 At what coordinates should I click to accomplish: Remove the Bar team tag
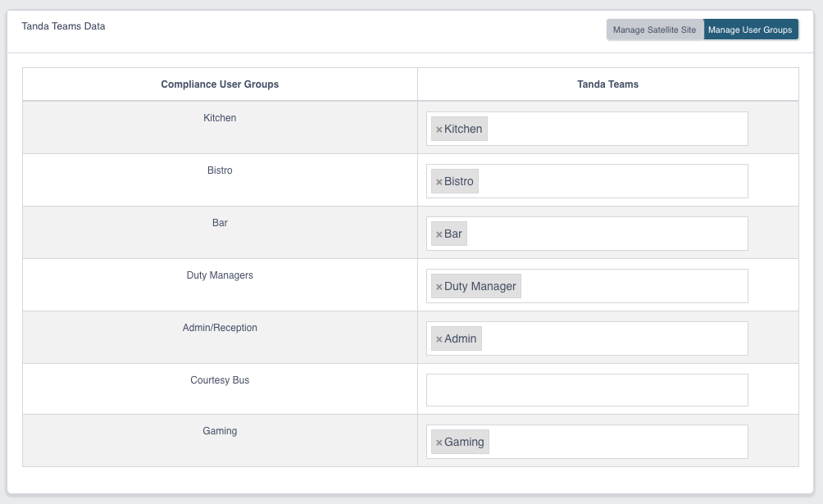click(x=439, y=234)
